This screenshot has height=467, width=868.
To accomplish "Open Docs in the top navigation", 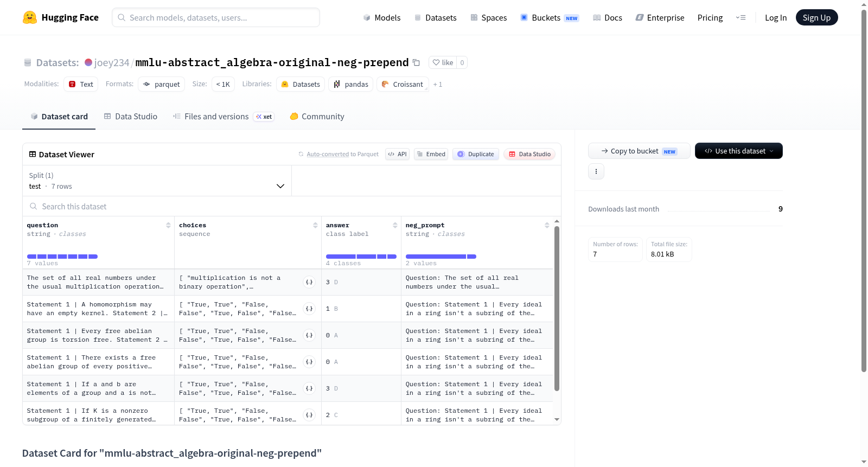I will 608,17.
